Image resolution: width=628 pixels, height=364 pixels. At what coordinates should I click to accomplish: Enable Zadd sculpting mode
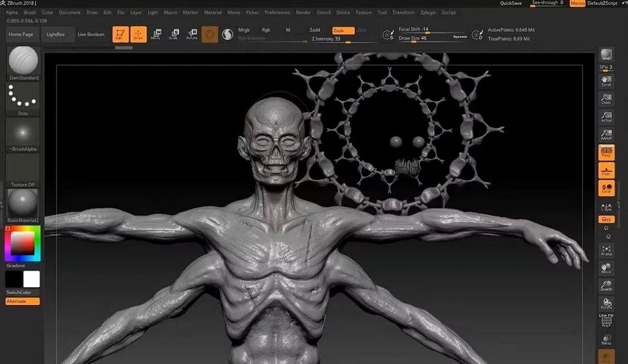point(315,30)
